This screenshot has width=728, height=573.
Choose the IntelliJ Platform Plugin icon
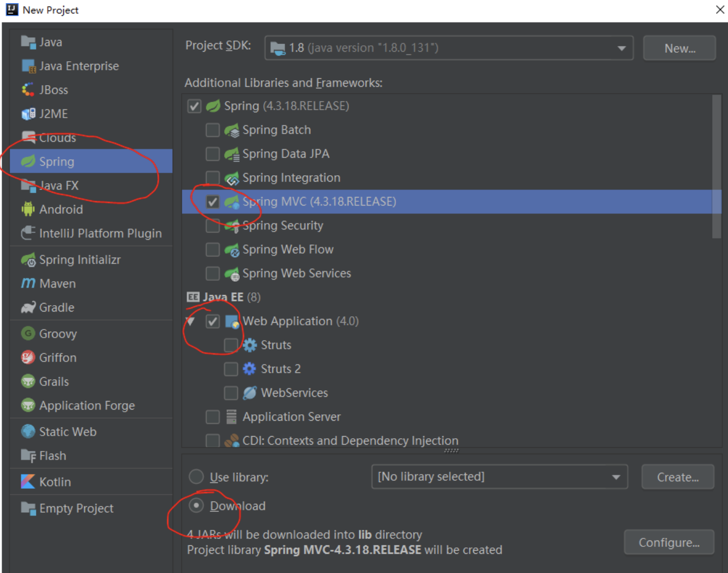28,233
